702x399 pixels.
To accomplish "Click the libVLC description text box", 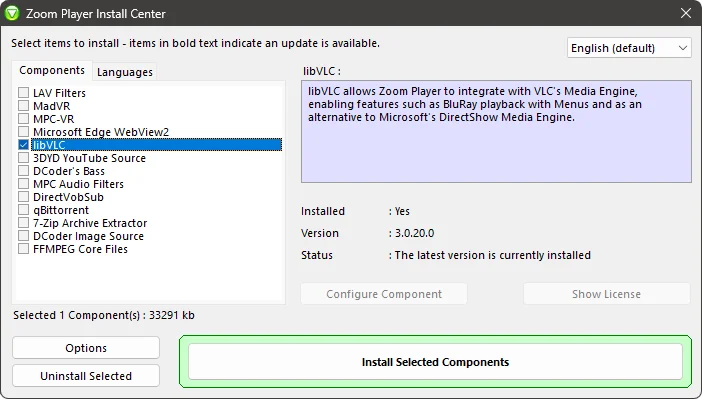I will click(x=496, y=131).
